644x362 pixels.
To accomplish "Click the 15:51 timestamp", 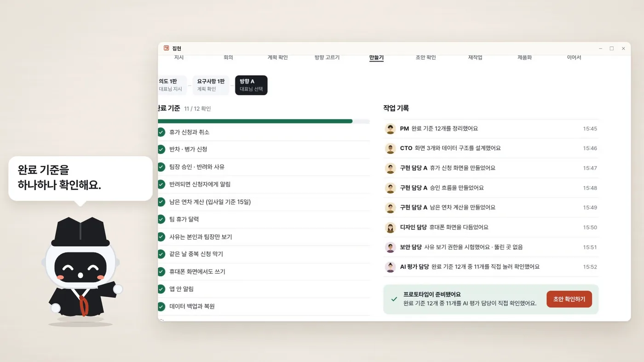I will click(590, 247).
